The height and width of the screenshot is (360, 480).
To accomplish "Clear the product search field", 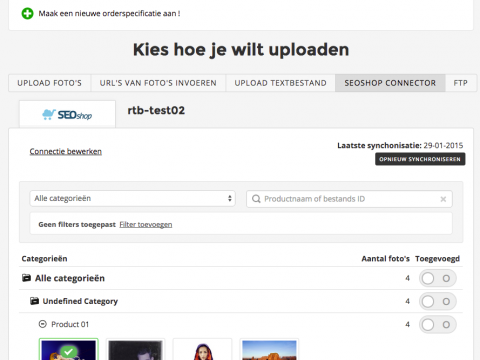I will pos(443,199).
